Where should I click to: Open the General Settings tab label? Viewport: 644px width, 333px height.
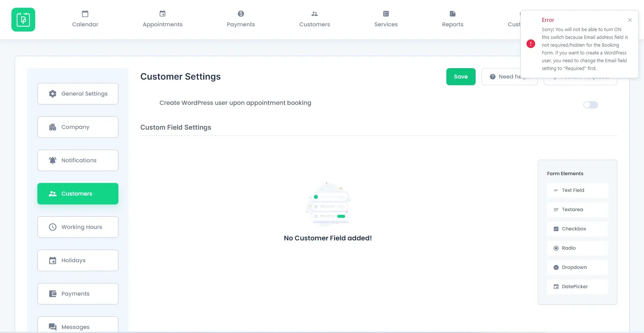(x=84, y=94)
